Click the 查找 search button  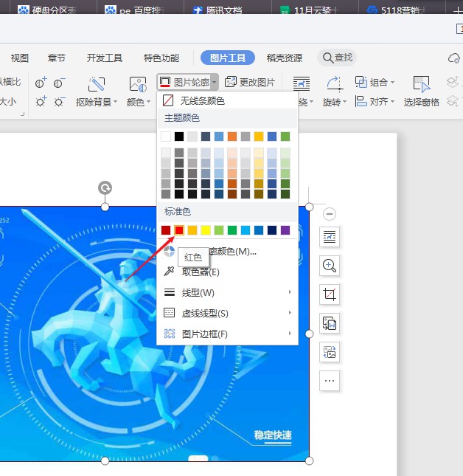point(336,58)
